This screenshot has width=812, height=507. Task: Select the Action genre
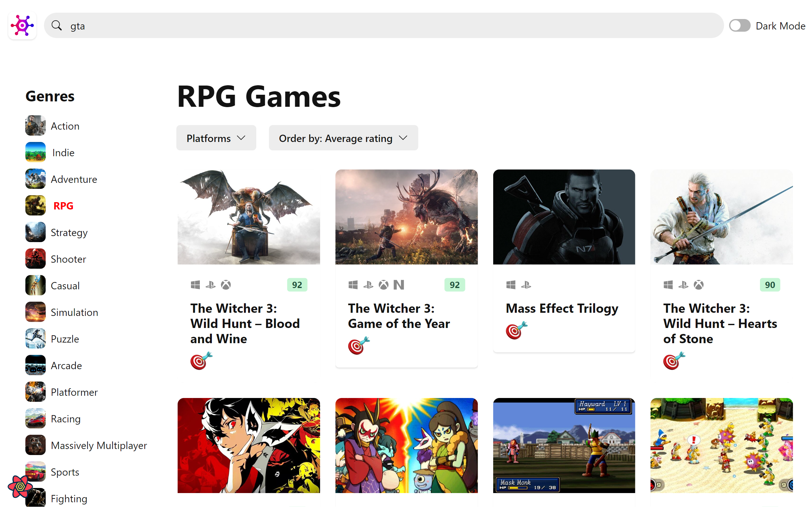point(65,126)
